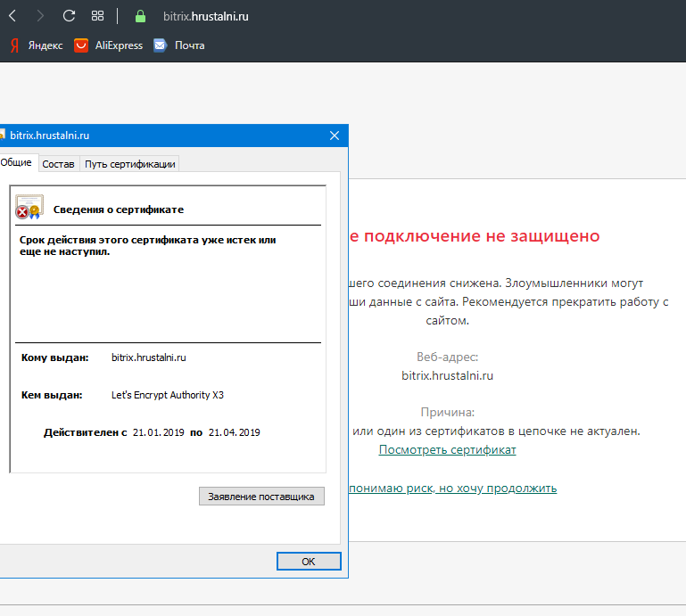Viewport: 686px width, 616px height.
Task: Click the Let's Encrypt Authority X3 issuer text
Action: pyautogui.click(x=161, y=395)
